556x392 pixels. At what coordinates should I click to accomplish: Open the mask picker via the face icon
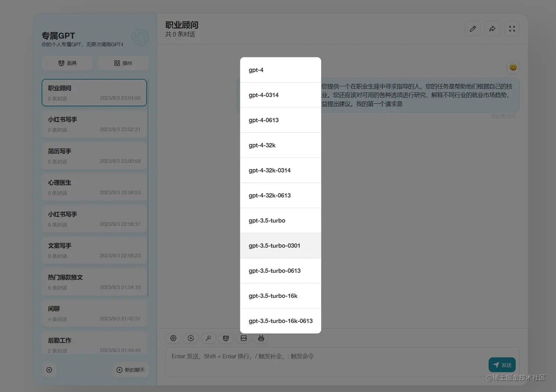(x=226, y=338)
